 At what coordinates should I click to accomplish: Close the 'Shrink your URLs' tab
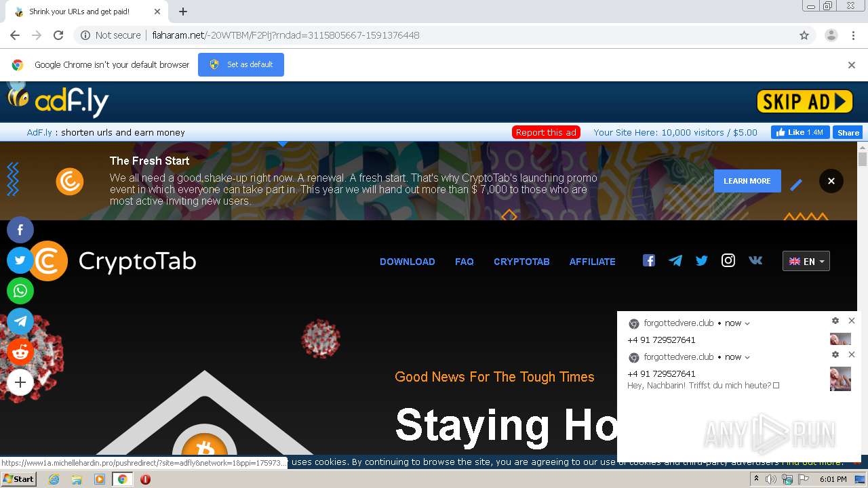point(157,12)
